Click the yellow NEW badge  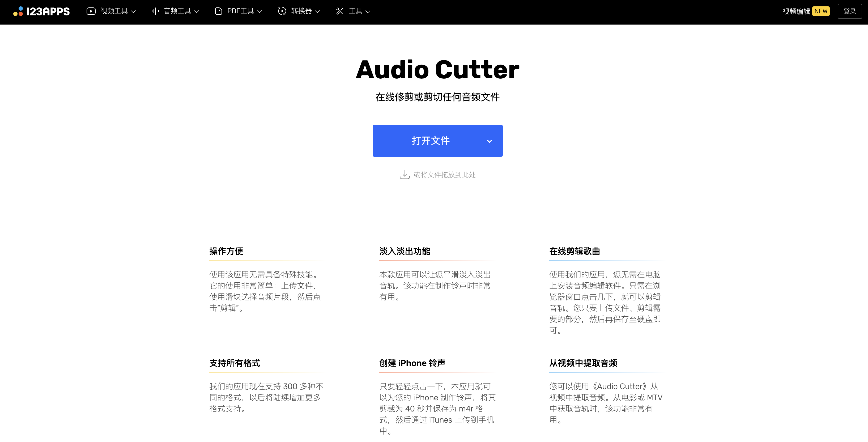point(821,11)
